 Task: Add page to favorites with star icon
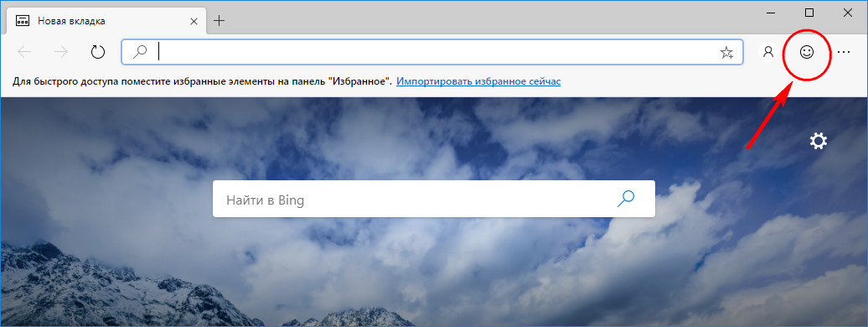point(726,52)
